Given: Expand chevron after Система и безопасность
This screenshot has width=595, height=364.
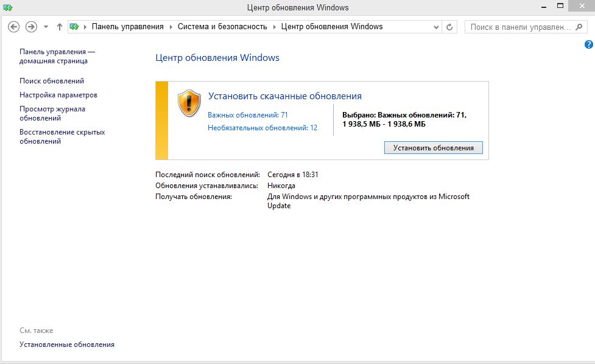Looking at the screenshot, I should (274, 27).
